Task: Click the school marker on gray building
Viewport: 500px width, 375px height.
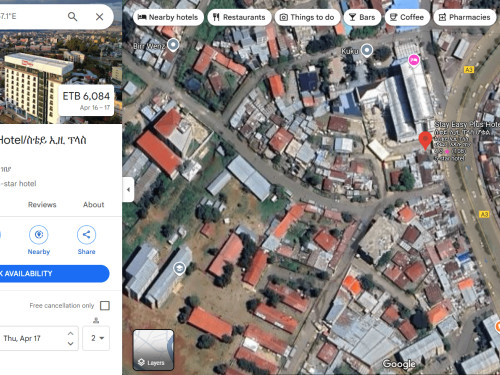Action: [x=179, y=268]
